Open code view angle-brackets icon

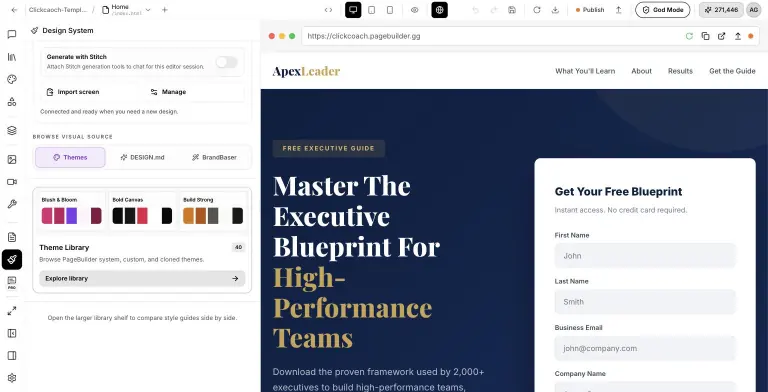329,10
